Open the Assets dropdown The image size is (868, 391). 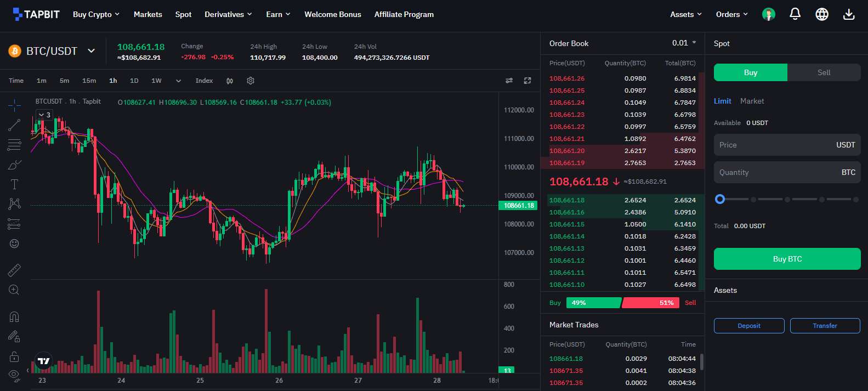pos(686,14)
